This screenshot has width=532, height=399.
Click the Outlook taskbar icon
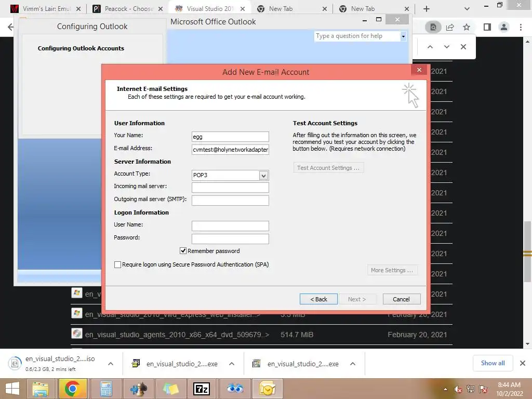coord(268,389)
